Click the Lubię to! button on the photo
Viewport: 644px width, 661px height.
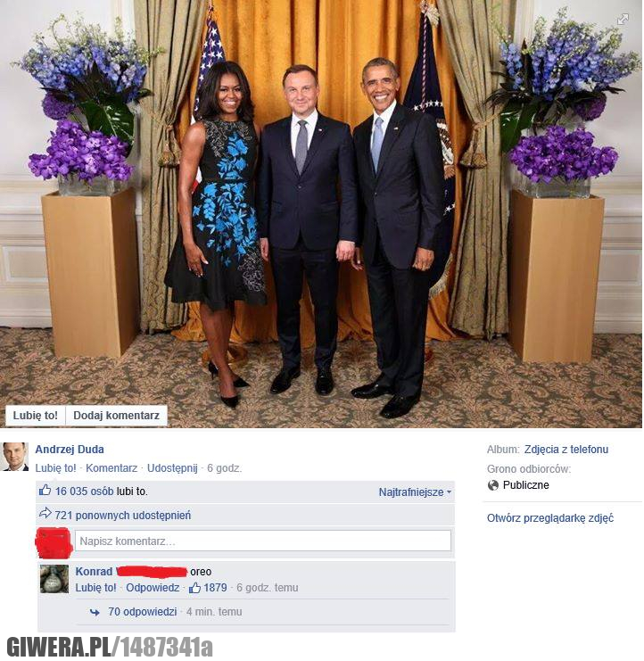[x=36, y=415]
